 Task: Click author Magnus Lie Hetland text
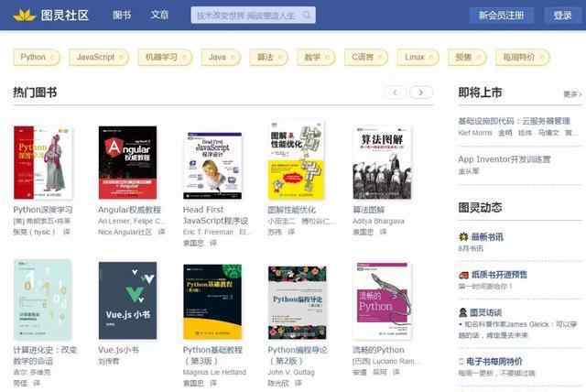214,372
